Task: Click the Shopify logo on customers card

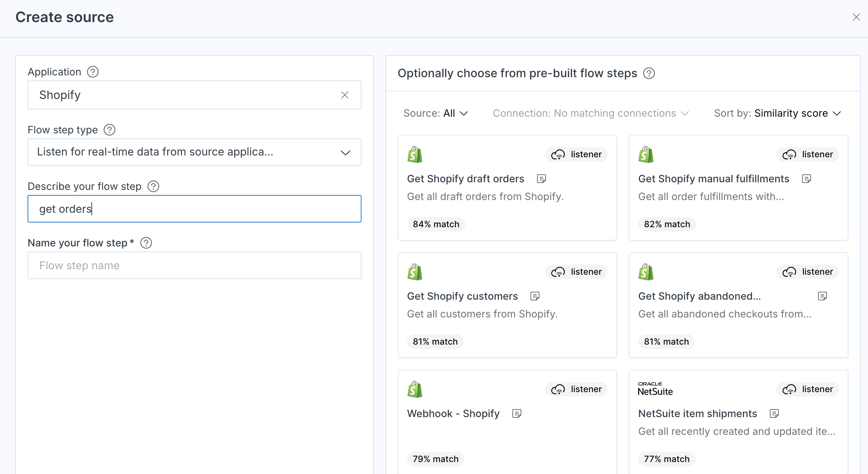Action: pos(415,272)
